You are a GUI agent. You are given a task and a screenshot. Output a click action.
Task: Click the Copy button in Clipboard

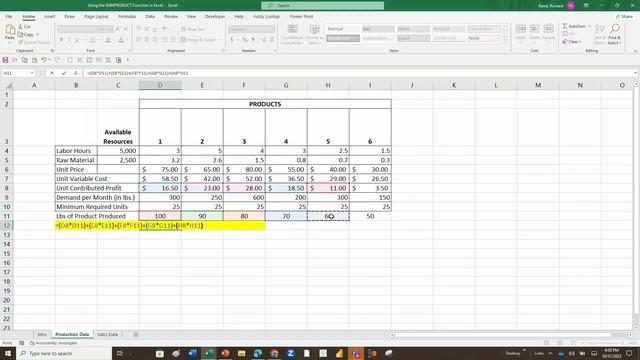point(26,34)
